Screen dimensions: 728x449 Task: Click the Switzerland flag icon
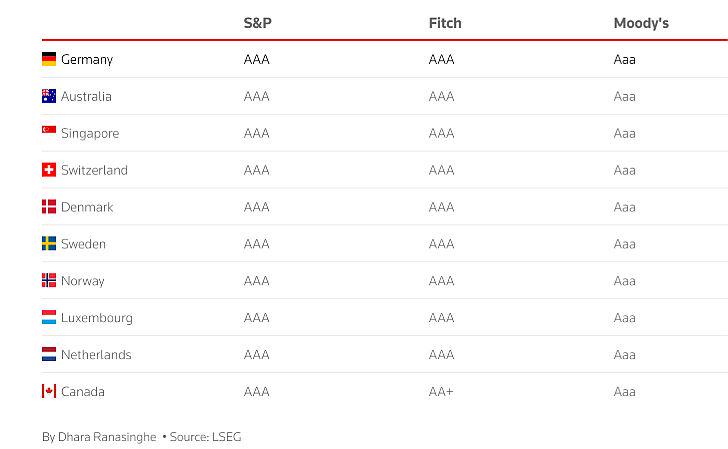click(x=49, y=170)
